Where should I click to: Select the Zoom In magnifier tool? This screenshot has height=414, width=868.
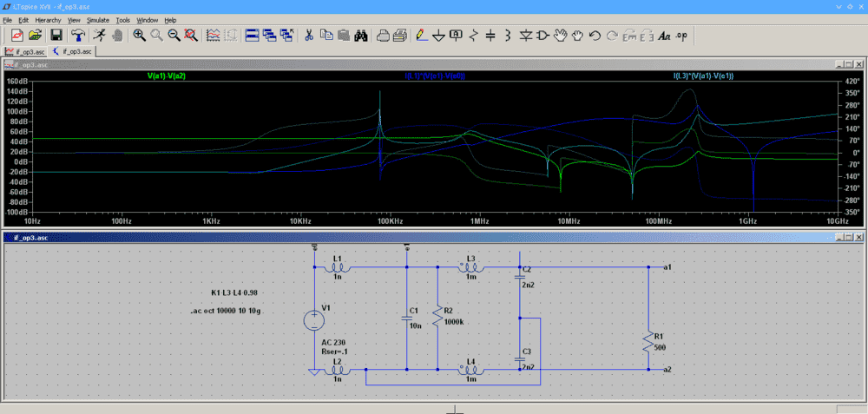click(139, 36)
